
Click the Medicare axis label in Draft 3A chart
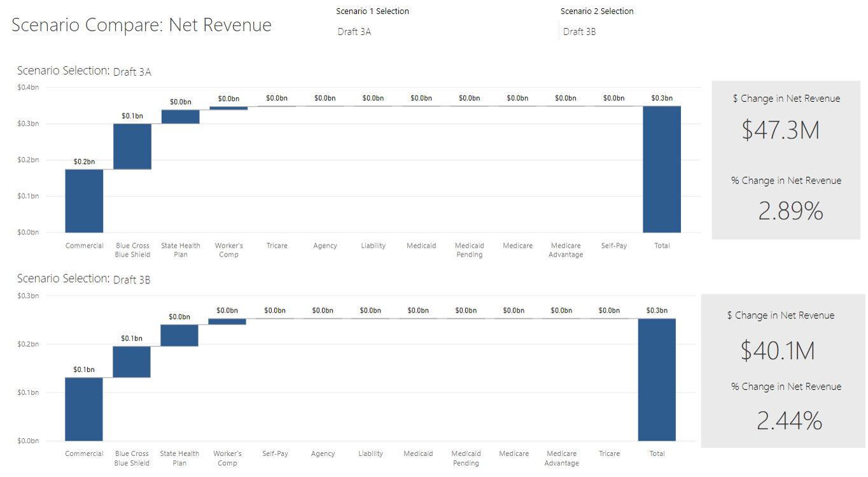click(517, 246)
